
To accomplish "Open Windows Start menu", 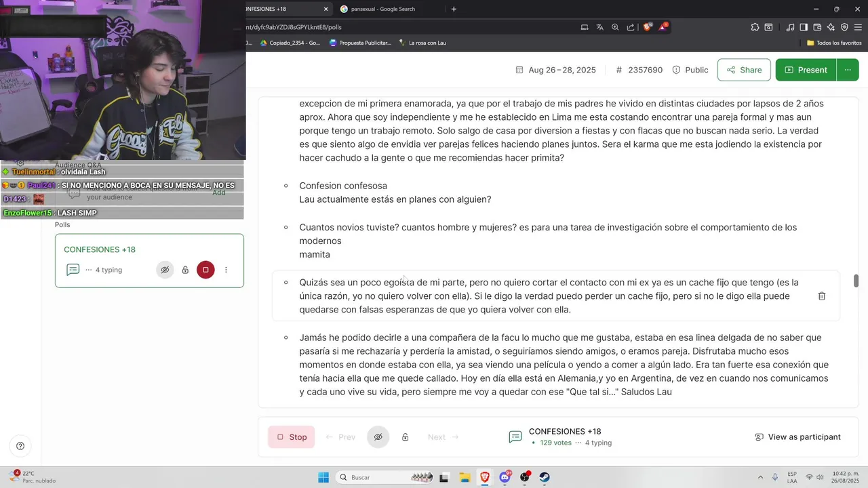I will pos(323,477).
